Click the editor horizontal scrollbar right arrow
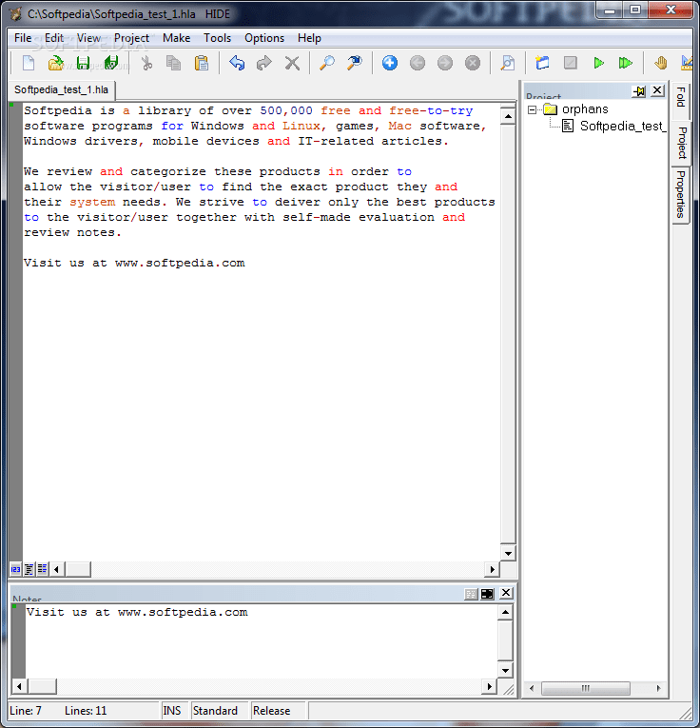 (492, 569)
